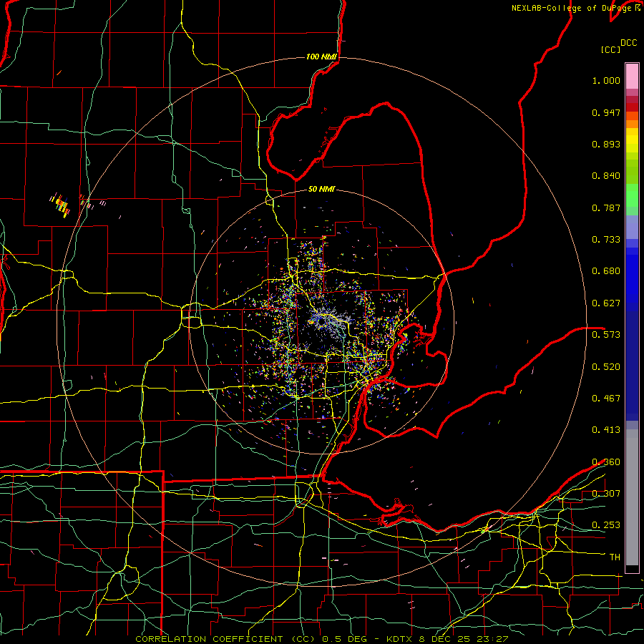Click the 0.787 legend value
The width and height of the screenshot is (644, 644).
[x=606, y=208]
